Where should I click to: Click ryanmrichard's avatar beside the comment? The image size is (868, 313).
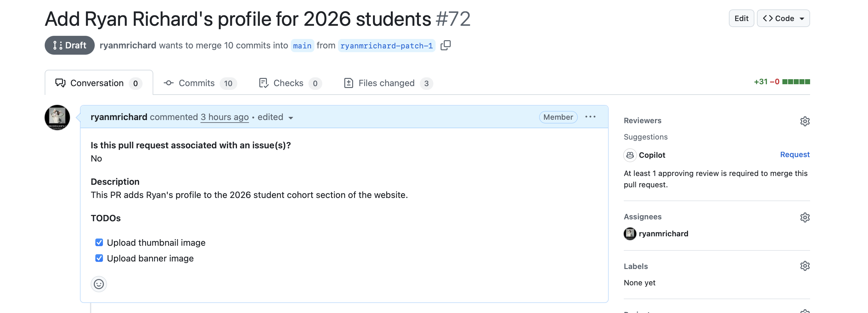(57, 118)
